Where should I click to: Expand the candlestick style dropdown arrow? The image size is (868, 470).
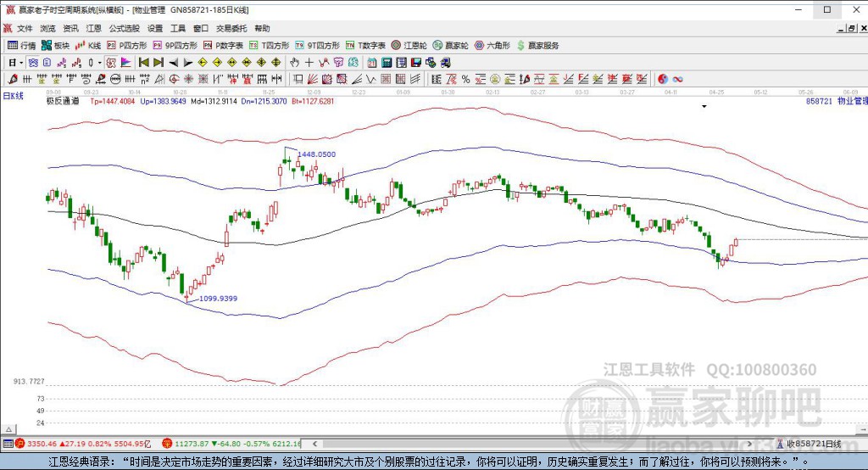pos(100,63)
